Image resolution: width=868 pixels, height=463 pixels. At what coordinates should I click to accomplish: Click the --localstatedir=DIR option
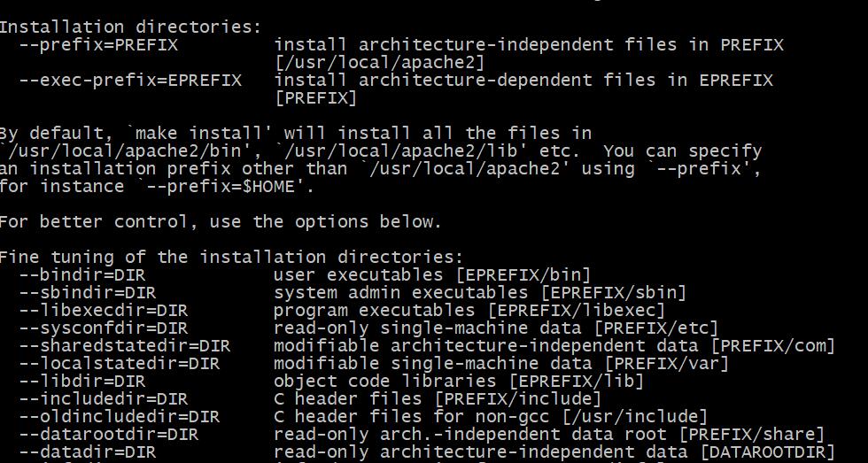[120, 364]
